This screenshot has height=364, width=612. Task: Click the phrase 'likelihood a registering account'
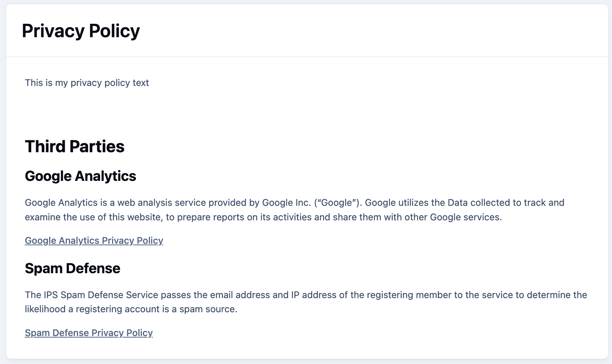coord(92,309)
